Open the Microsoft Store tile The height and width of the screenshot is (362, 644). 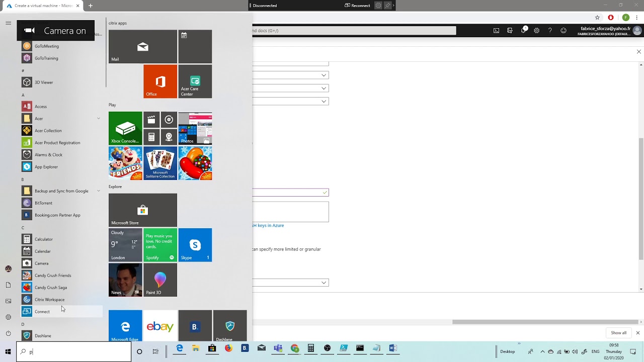[143, 210]
